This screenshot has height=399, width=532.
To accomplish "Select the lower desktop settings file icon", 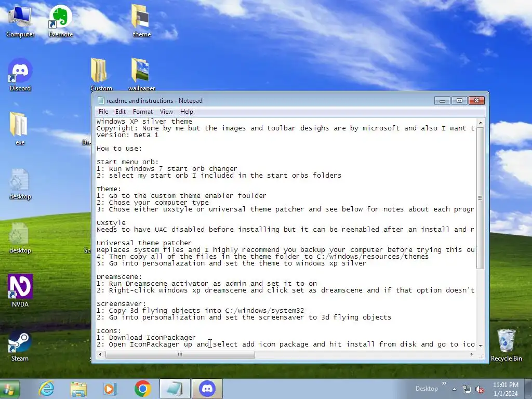I will [x=20, y=237].
